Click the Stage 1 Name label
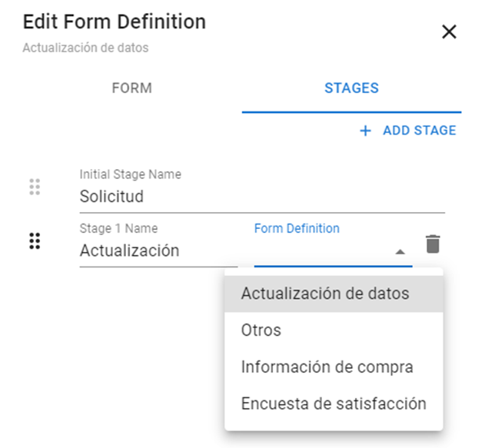The height and width of the screenshot is (448, 485). pyautogui.click(x=118, y=228)
